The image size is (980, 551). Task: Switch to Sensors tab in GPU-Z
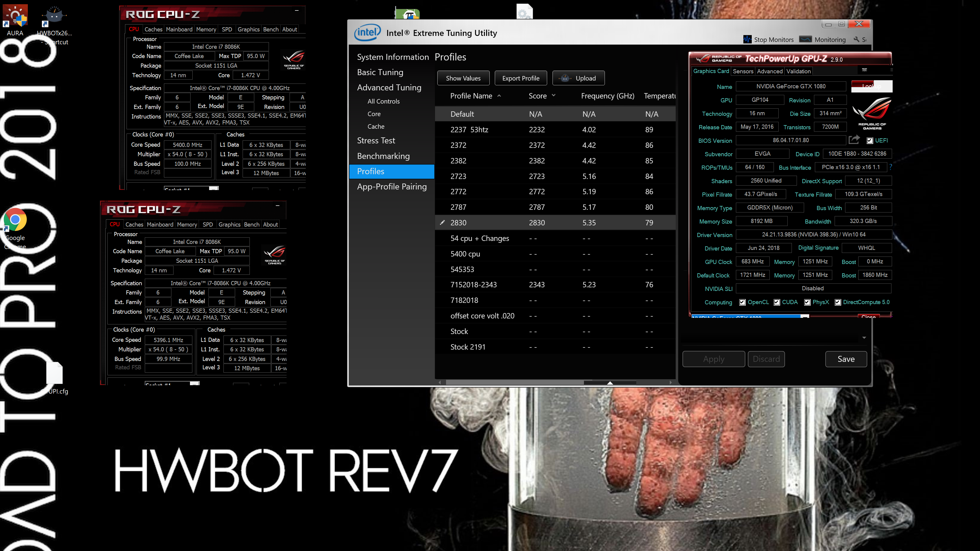pos(742,71)
